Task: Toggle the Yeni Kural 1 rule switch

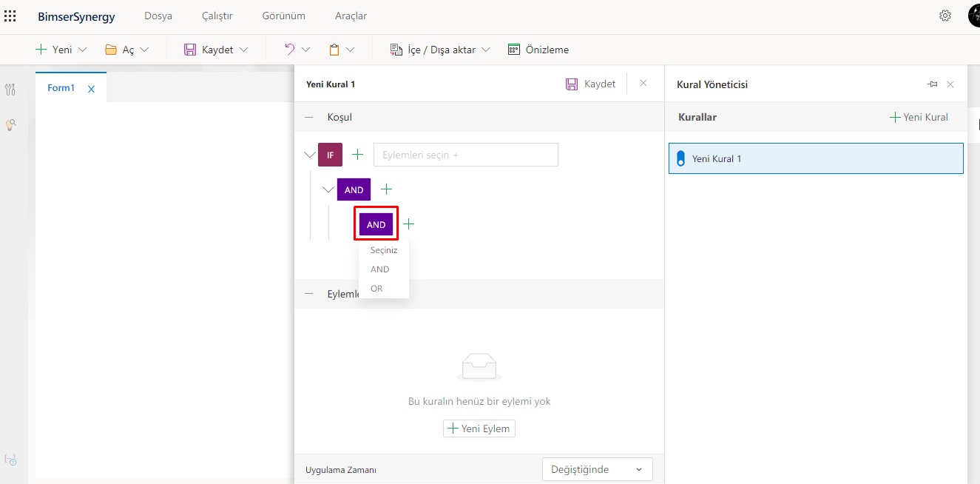Action: click(681, 158)
